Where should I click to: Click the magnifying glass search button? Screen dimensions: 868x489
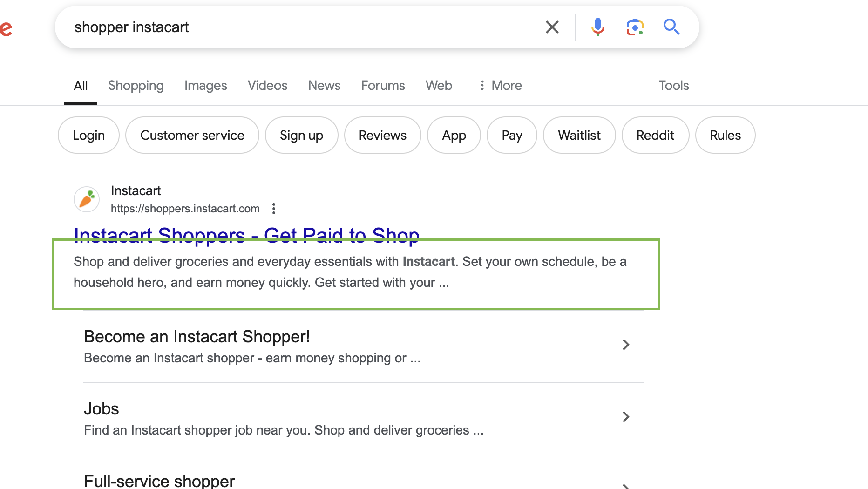click(x=671, y=27)
